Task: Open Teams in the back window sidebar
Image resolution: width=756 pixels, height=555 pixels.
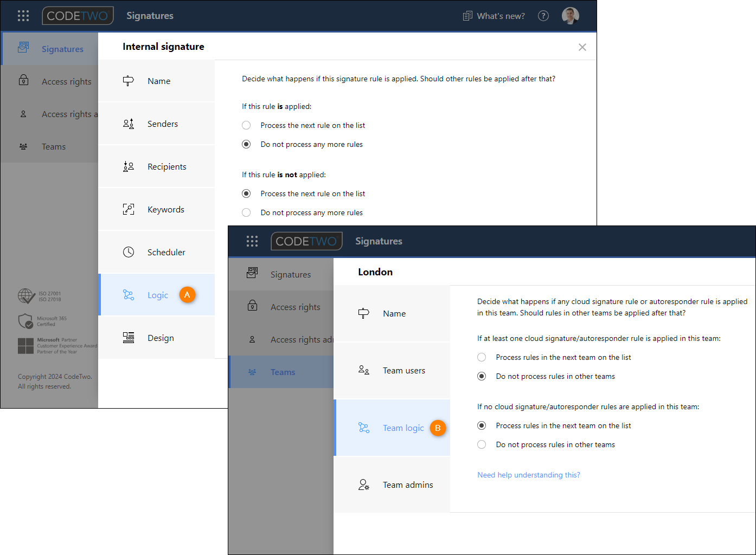Action: point(50,146)
